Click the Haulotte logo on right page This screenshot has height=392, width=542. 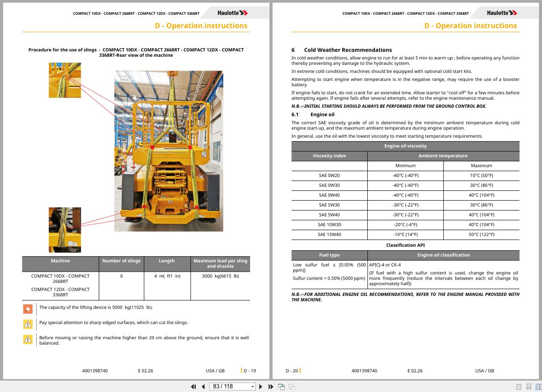click(502, 13)
